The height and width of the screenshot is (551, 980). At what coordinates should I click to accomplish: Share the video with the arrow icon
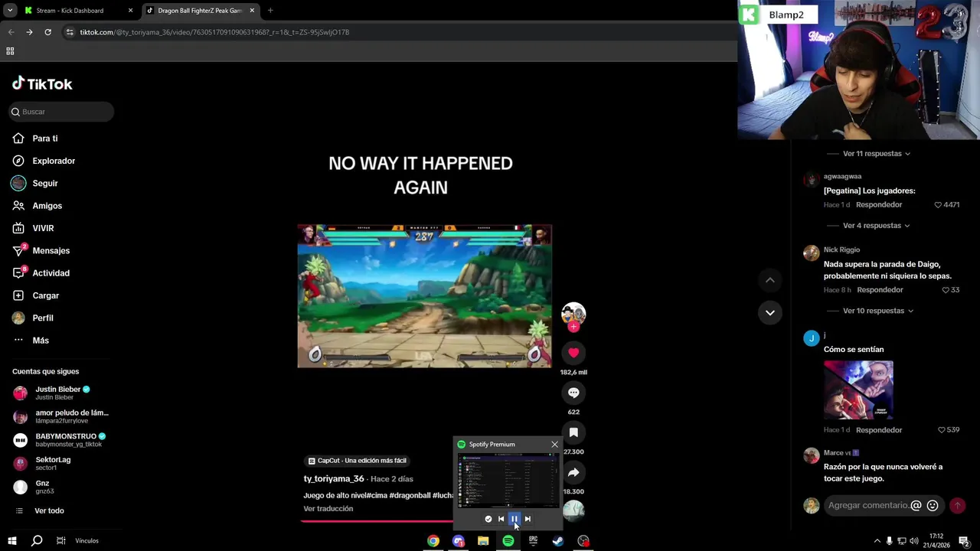[x=573, y=472]
